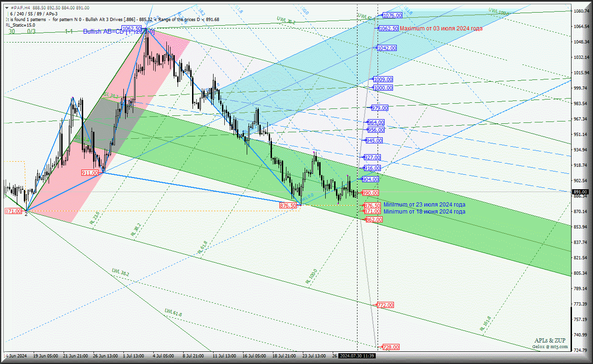Select the 979.00 blue price label
The image size is (593, 364).
(x=379, y=108)
